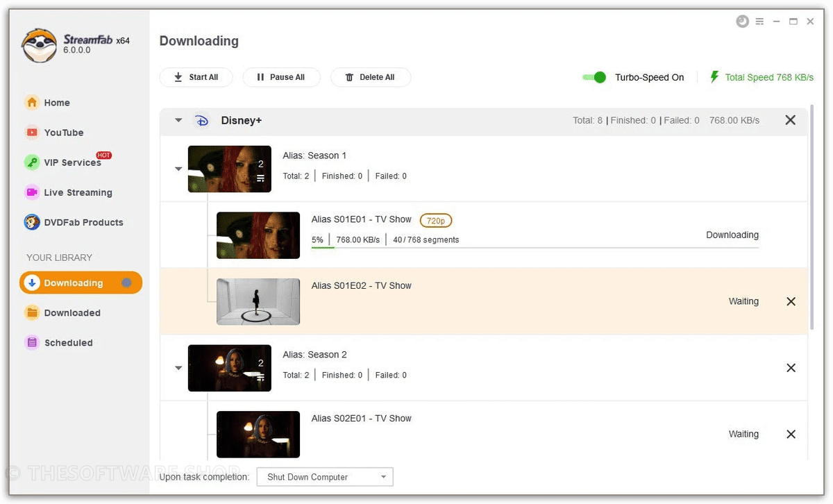
Task: Click the Downloaded folder icon
Action: pos(32,313)
